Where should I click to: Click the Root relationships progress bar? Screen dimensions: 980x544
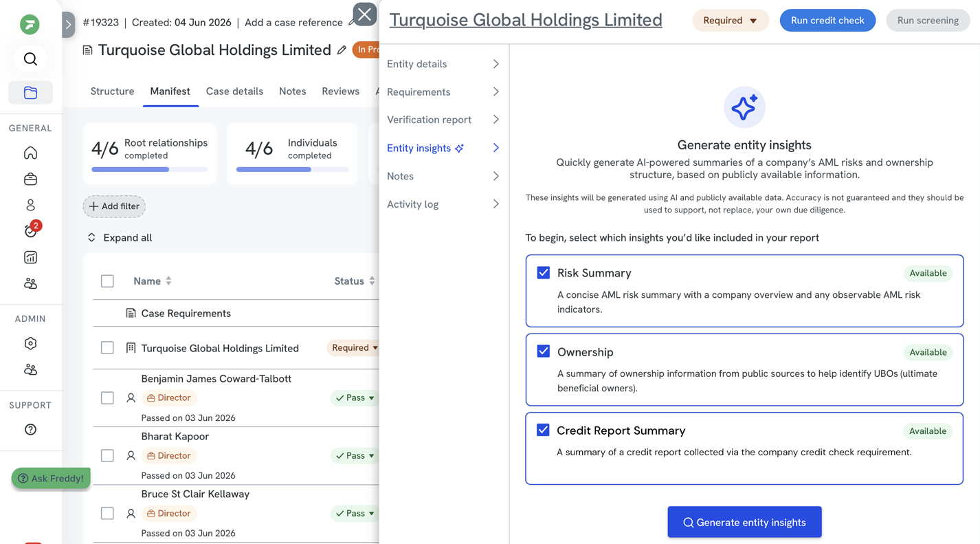tap(150, 169)
